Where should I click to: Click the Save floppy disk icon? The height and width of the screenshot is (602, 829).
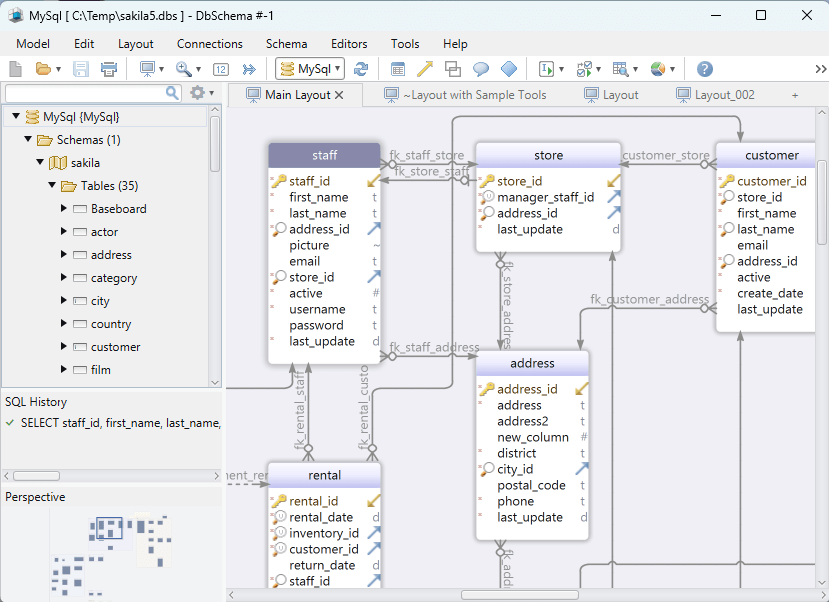81,69
